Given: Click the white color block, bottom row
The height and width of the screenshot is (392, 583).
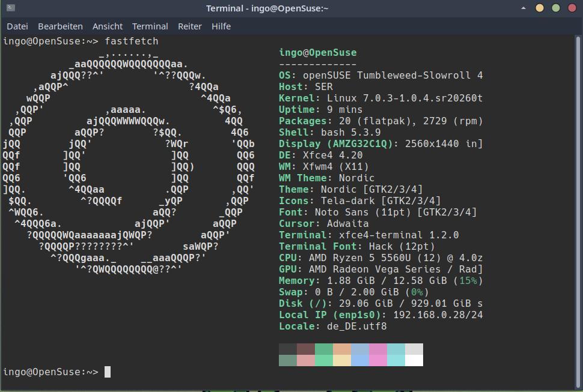Looking at the screenshot, I should [x=414, y=360].
